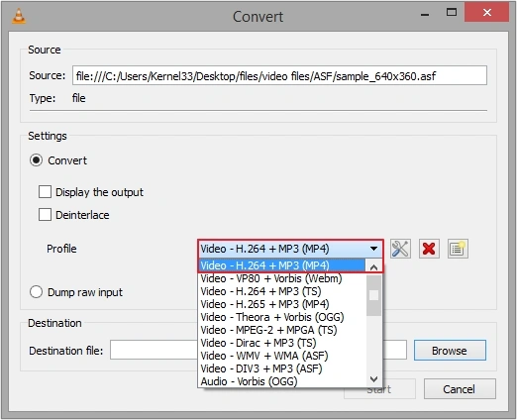517x420 pixels.
Task: Select the Convert radio button
Action: coord(36,160)
